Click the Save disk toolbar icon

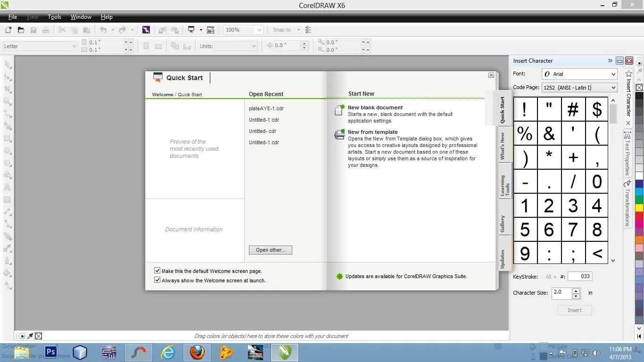pyautogui.click(x=33, y=30)
